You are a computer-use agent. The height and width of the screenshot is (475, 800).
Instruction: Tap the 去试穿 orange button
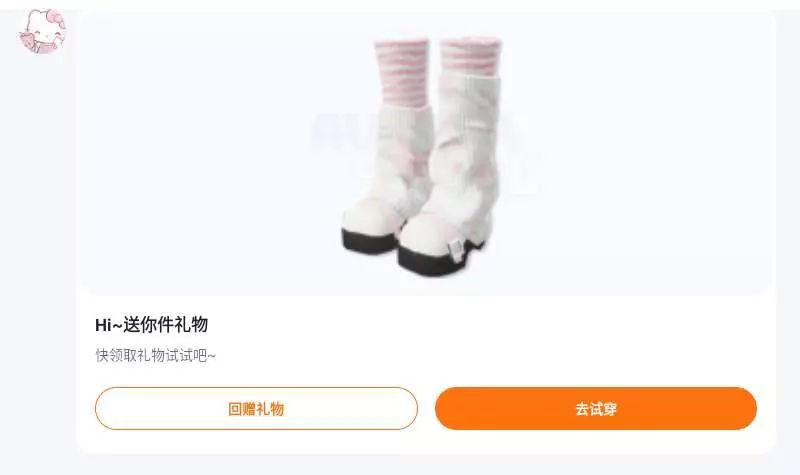[596, 409]
